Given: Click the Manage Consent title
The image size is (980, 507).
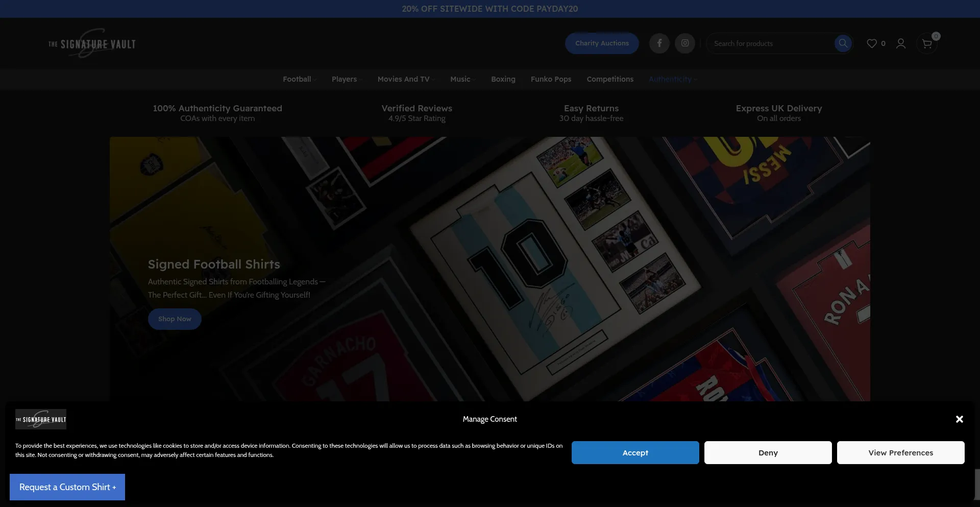Looking at the screenshot, I should click(x=490, y=419).
